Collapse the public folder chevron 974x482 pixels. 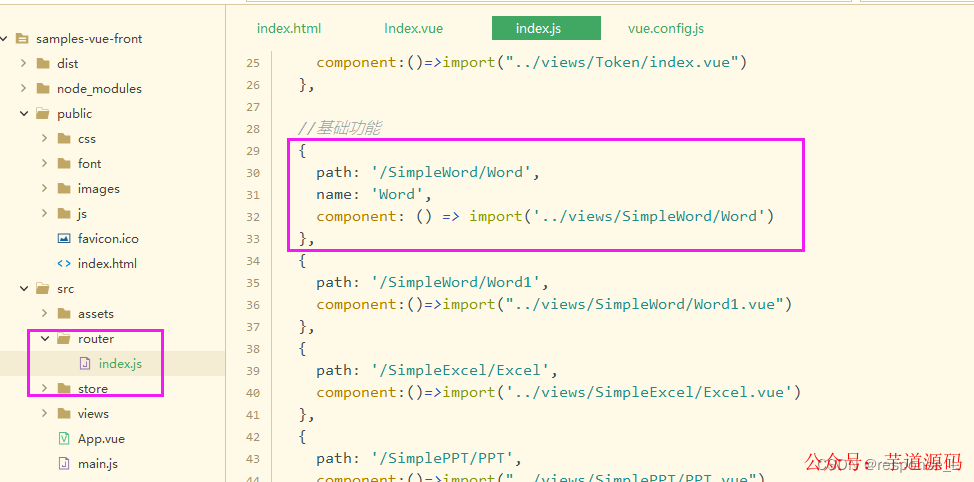point(24,114)
